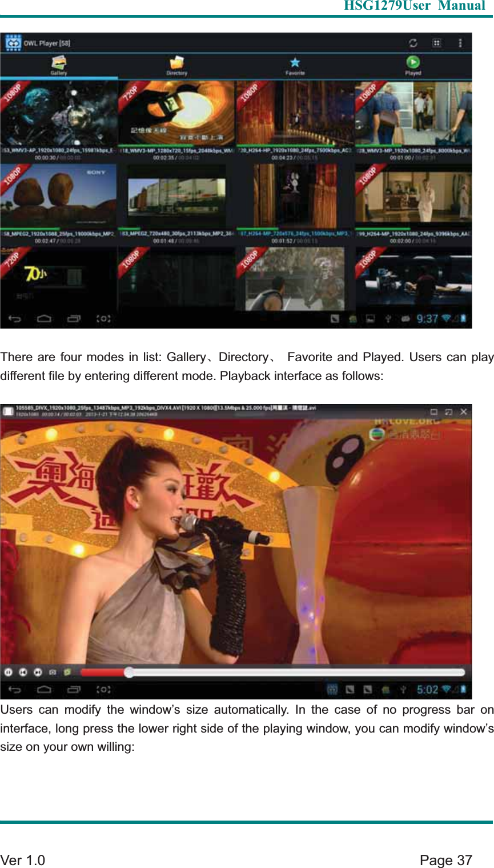This screenshot has height=868, width=494.
Task: Open the 99_H264-MP_1920x1080_24fps_9396kbps video
Action: 413,196
